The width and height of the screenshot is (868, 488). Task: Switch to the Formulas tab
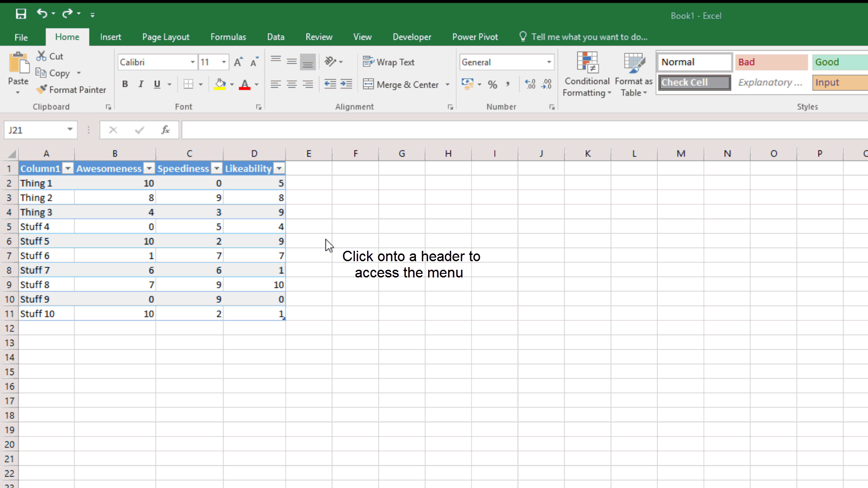point(228,37)
